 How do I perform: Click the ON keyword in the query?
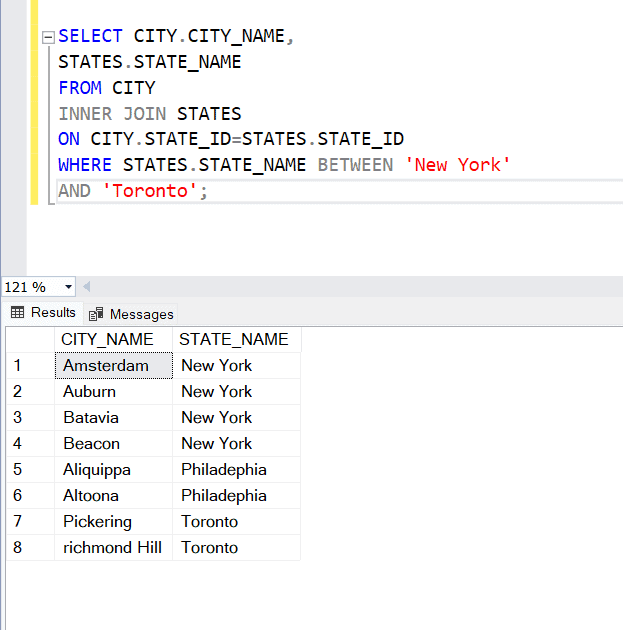[69, 139]
